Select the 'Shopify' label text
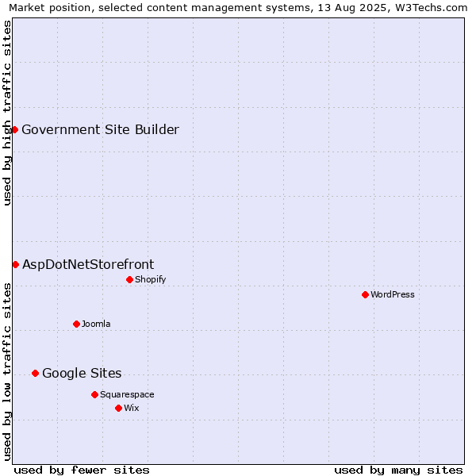Viewport: 476px width, 476px height. click(x=151, y=279)
